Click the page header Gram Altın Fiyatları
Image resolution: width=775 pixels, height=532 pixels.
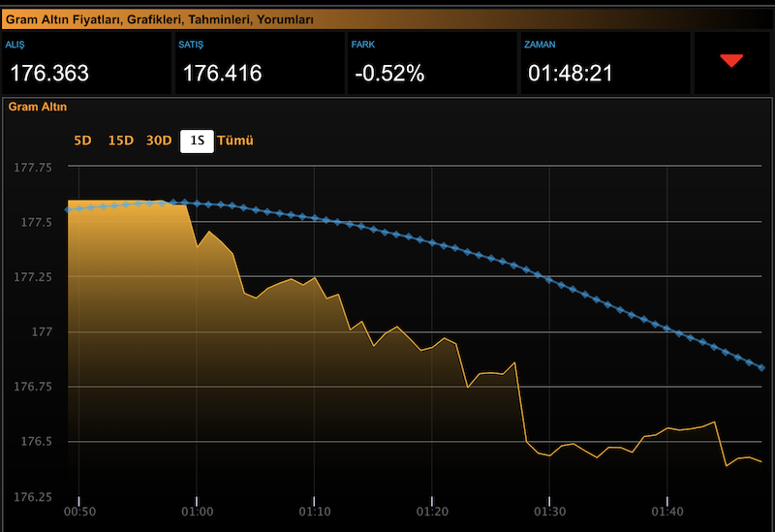159,19
